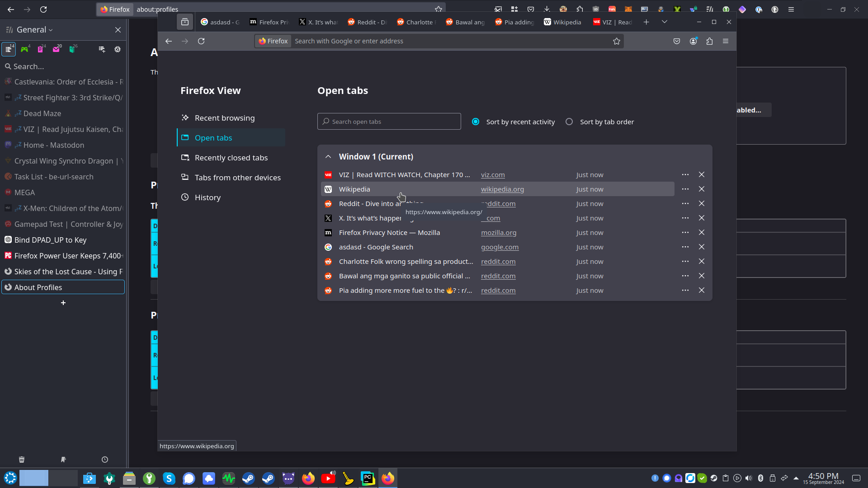Viewport: 868px width, 488px height.
Task: Open PyCharm from the taskbar
Action: pos(368,478)
